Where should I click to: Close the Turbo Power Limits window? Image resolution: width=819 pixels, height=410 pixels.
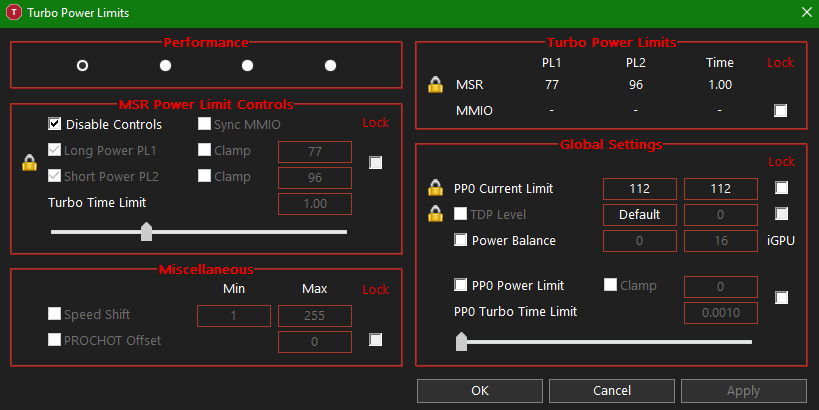(x=806, y=13)
